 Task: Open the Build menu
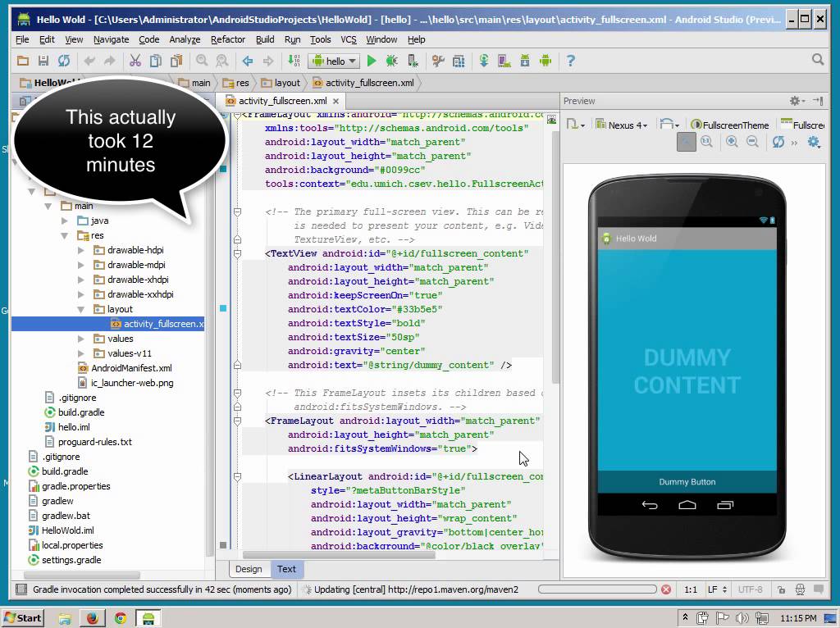coord(265,39)
